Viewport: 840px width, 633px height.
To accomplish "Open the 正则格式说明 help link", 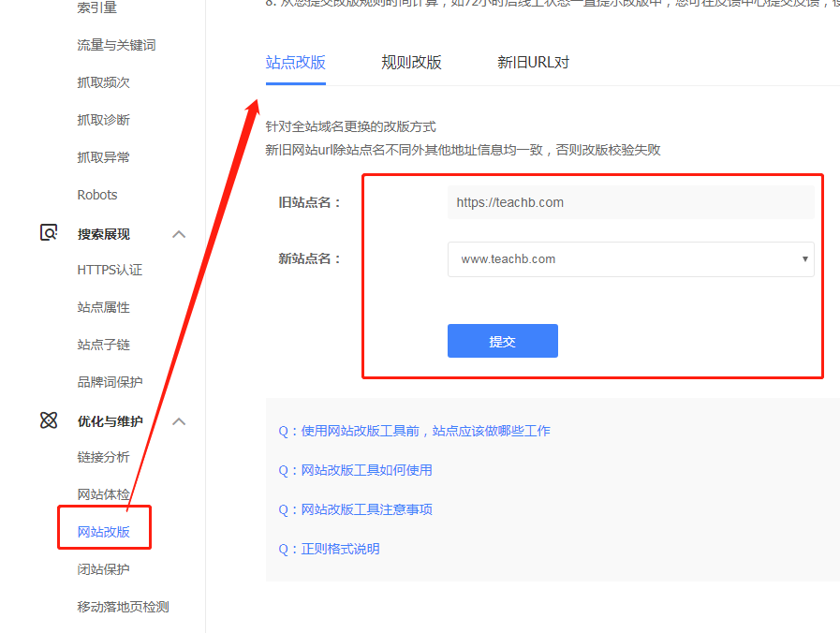I will pyautogui.click(x=329, y=548).
